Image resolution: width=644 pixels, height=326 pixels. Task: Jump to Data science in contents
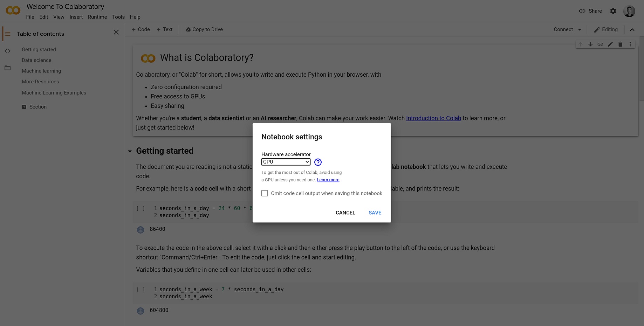[36, 61]
